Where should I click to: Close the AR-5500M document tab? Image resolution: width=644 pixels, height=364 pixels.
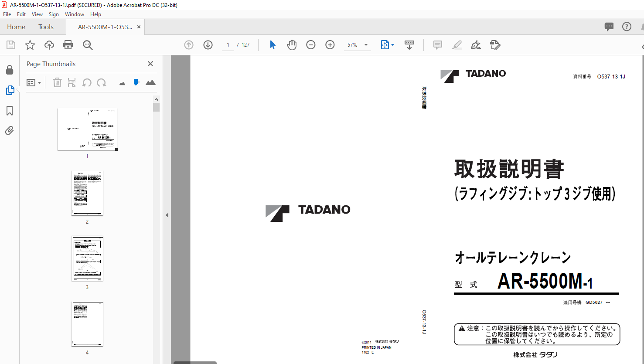[139, 27]
